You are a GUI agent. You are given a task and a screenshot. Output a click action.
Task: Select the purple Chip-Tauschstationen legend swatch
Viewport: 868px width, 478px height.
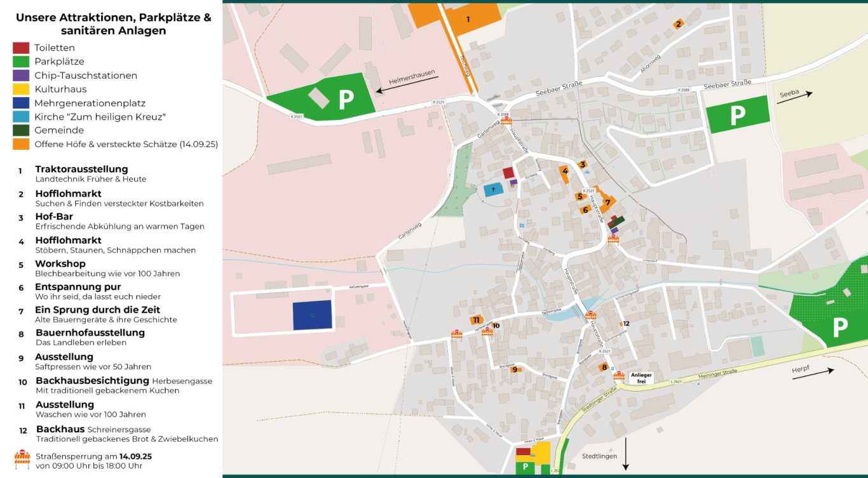click(21, 76)
